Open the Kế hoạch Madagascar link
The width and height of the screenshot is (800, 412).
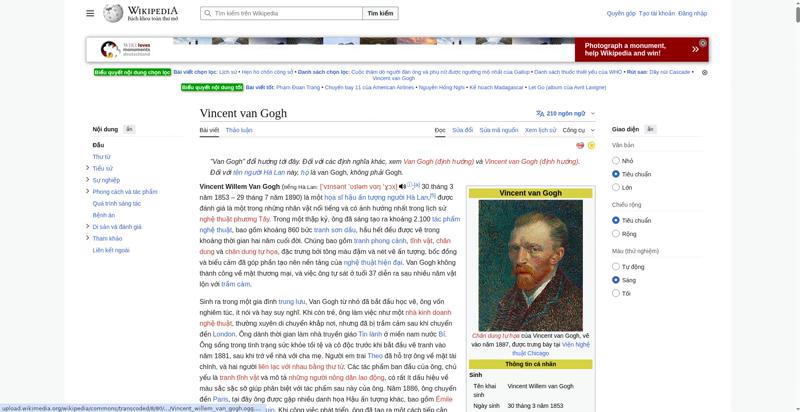click(x=496, y=88)
